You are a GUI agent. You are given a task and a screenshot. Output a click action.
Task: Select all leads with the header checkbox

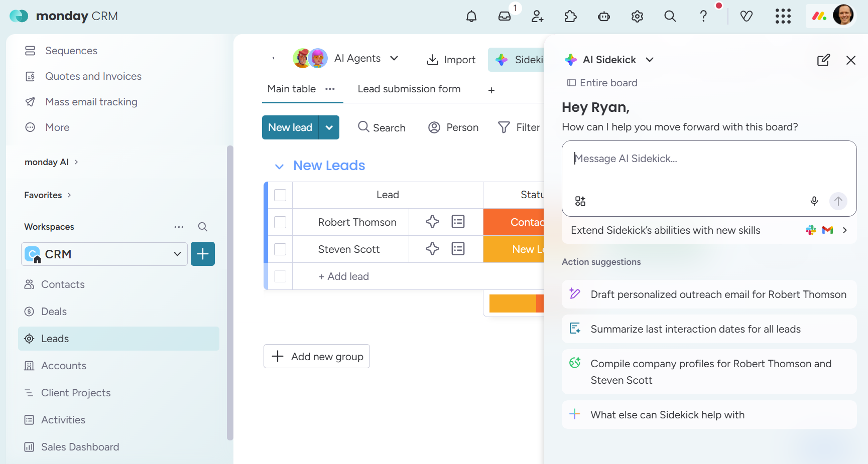(x=280, y=195)
